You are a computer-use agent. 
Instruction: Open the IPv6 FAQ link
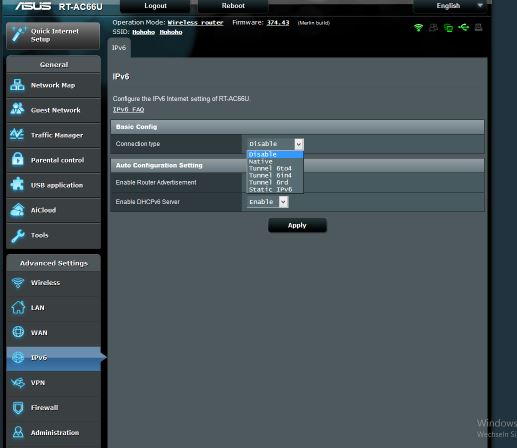click(128, 110)
